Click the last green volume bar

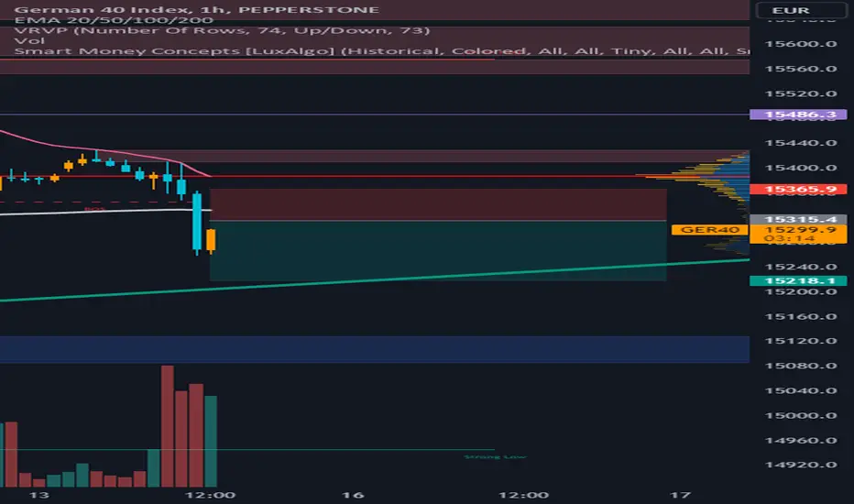[211, 442]
